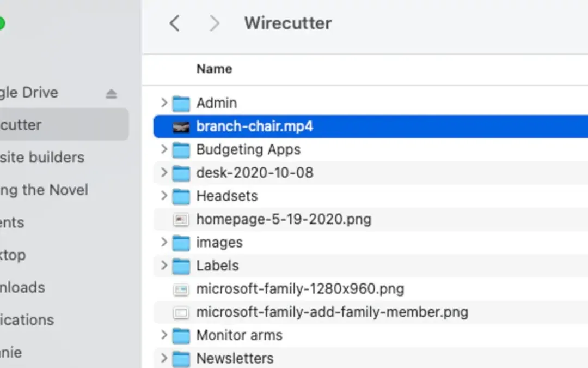Screen dimensions: 588x368
Task: Expand the Headsets folder disclosure triangle
Action: [163, 196]
